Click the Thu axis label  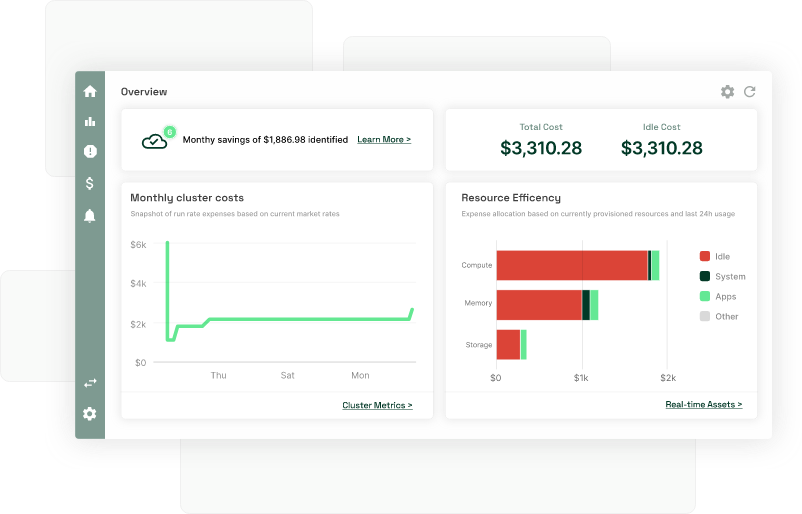(218, 375)
